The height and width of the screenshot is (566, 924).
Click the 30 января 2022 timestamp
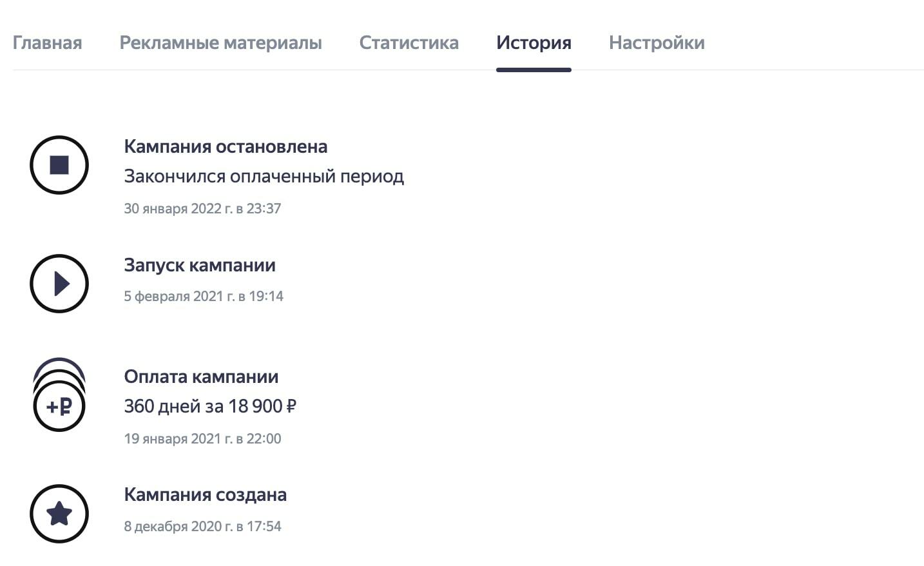(202, 208)
